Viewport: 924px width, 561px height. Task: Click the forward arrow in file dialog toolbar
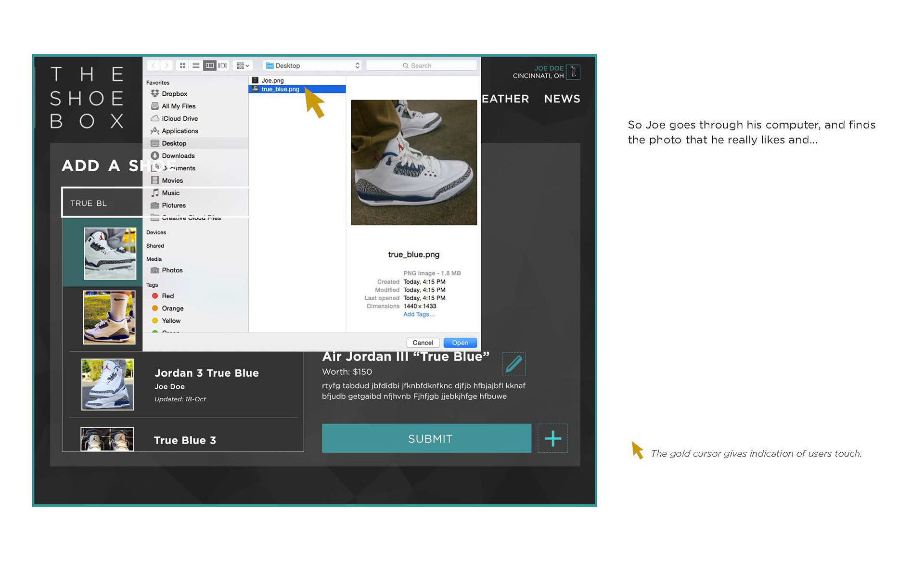pos(167,65)
